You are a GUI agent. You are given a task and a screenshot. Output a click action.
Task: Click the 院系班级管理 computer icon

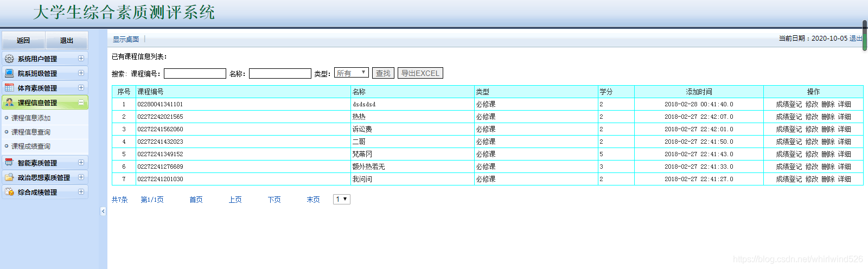tap(9, 73)
